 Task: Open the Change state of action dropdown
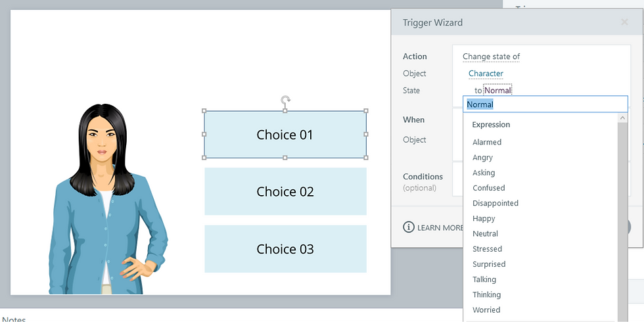(491, 57)
